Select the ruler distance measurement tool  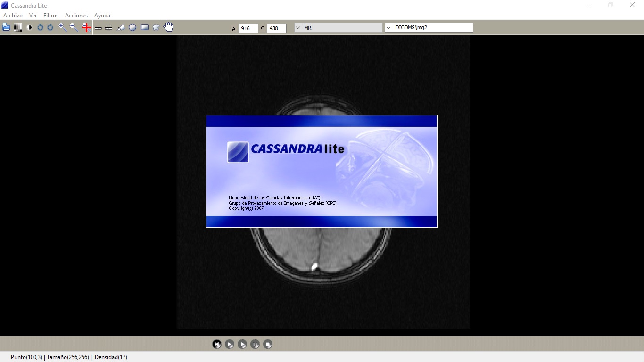tap(98, 28)
